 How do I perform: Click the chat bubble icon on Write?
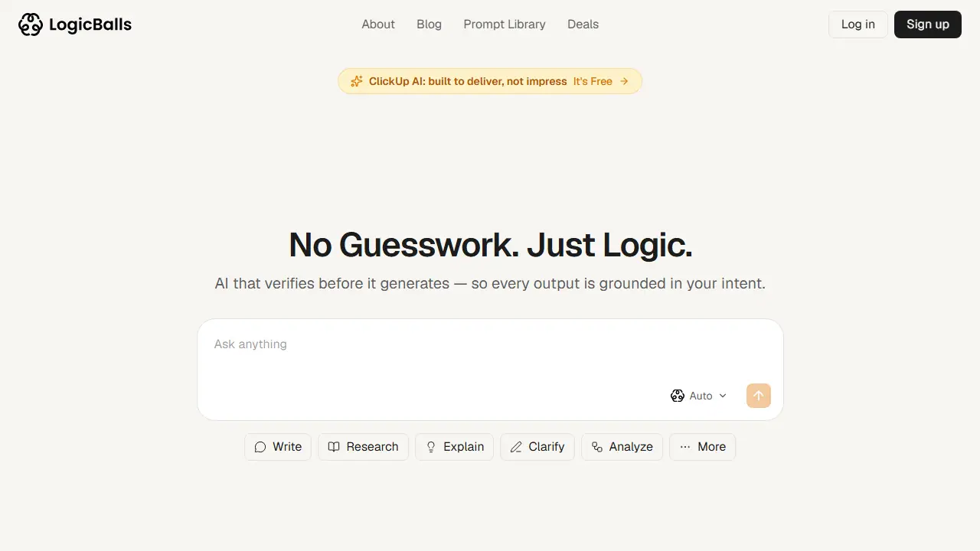(260, 447)
